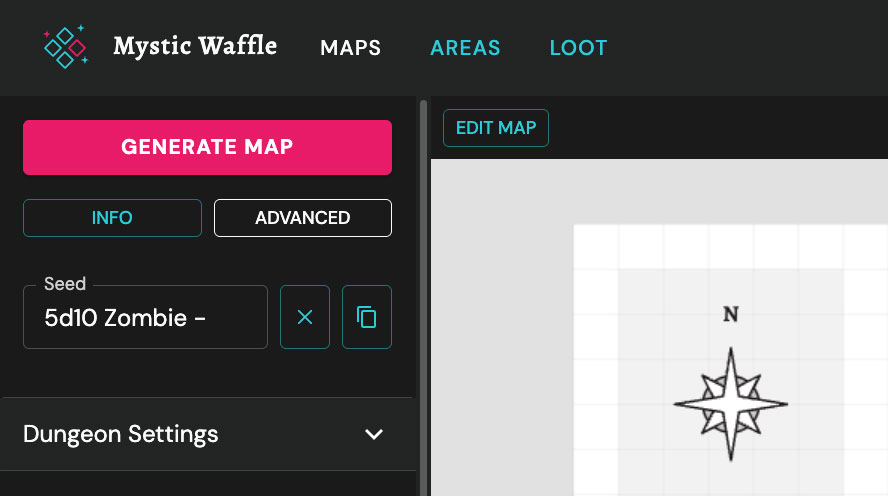Click the N north label above compass
The width and height of the screenshot is (888, 496).
[x=730, y=315]
